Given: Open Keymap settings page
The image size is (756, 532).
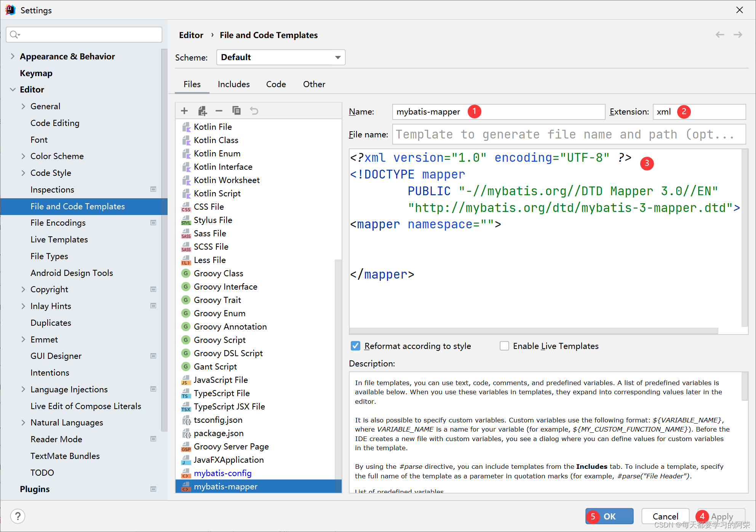Looking at the screenshot, I should click(x=36, y=73).
